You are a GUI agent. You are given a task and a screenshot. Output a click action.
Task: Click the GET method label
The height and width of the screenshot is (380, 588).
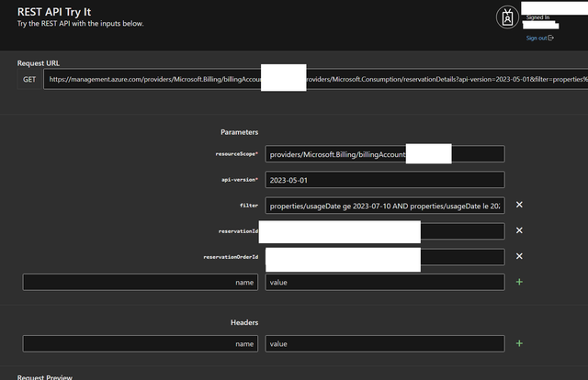[x=29, y=80]
